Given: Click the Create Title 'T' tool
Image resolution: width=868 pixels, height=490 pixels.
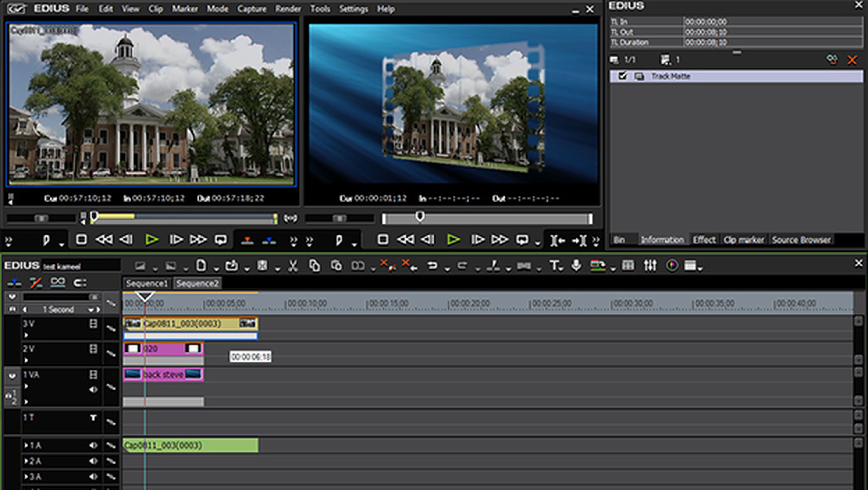Looking at the screenshot, I should coord(554,266).
